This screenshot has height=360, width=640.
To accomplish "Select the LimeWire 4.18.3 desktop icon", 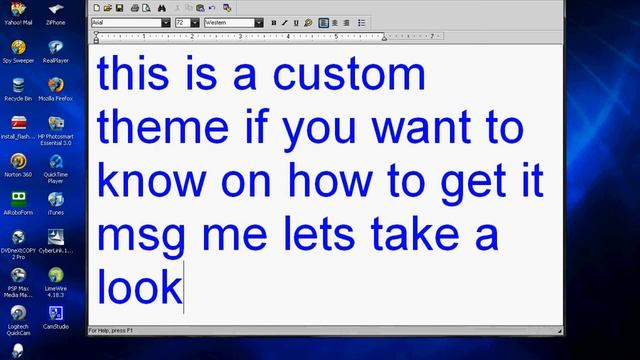I will 56,282.
